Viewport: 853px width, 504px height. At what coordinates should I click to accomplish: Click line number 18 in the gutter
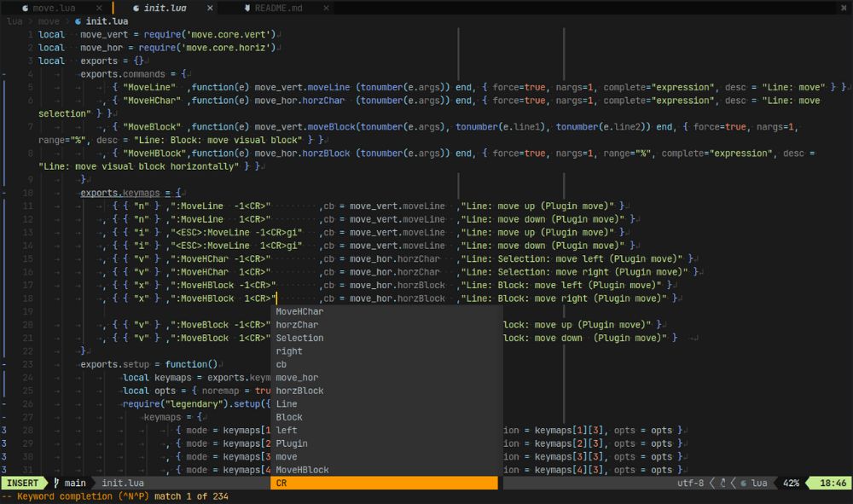pyautogui.click(x=28, y=298)
